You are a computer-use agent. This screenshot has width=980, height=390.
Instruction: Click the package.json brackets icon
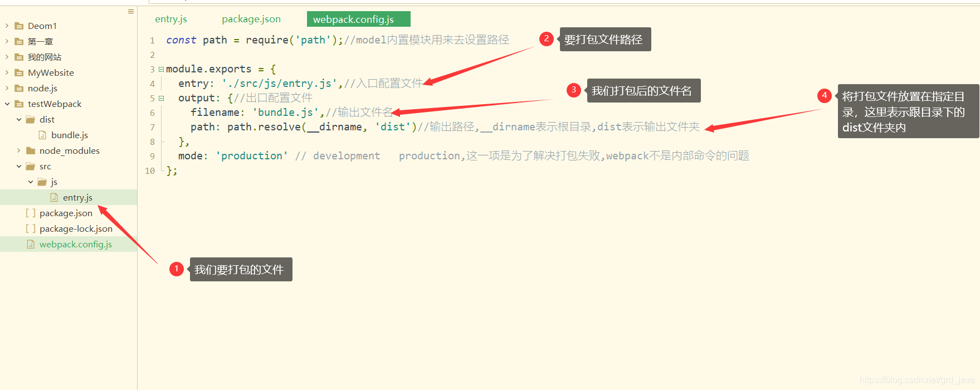click(x=31, y=213)
